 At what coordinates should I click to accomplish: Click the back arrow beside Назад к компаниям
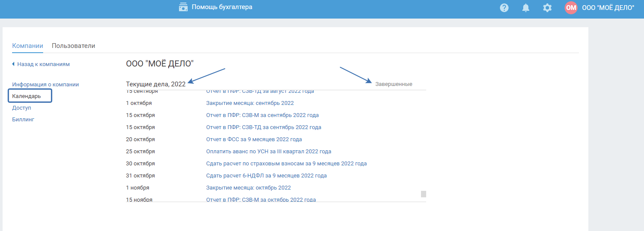click(13, 64)
